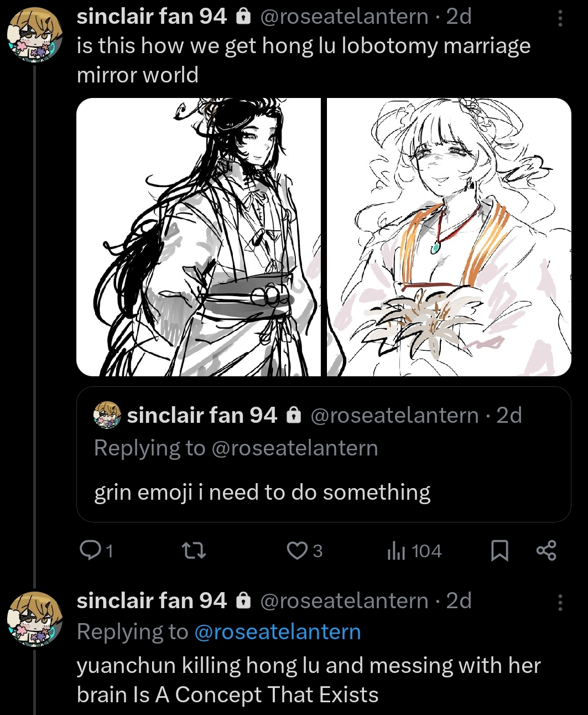Open 'sinclair fan 94' name on top tweet
The width and height of the screenshot is (588, 715).
(152, 17)
